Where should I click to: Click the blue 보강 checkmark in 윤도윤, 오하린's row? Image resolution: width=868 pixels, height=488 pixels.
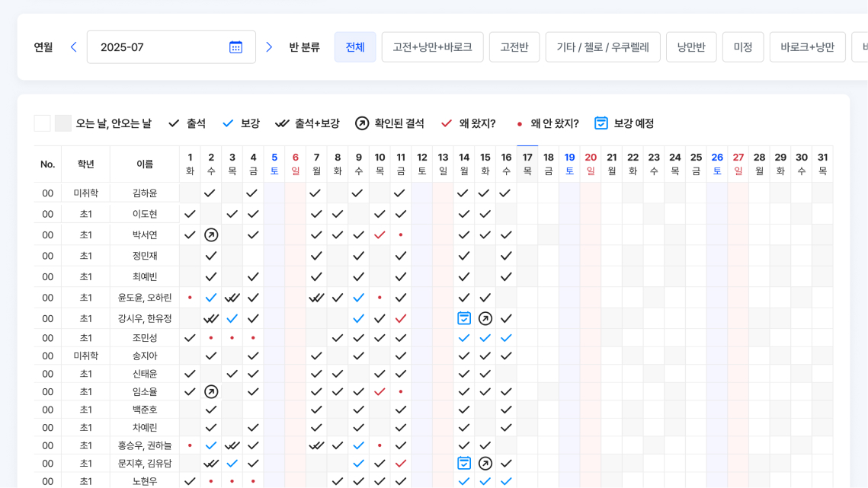click(211, 297)
